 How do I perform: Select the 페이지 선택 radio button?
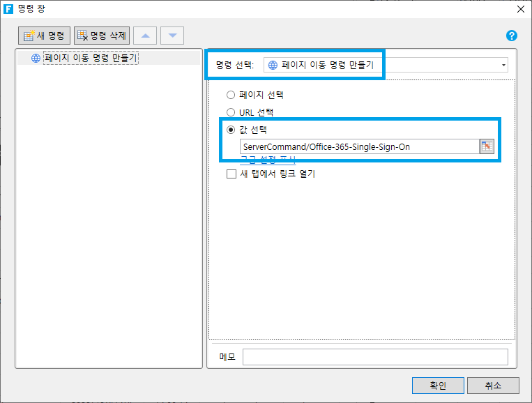[231, 95]
